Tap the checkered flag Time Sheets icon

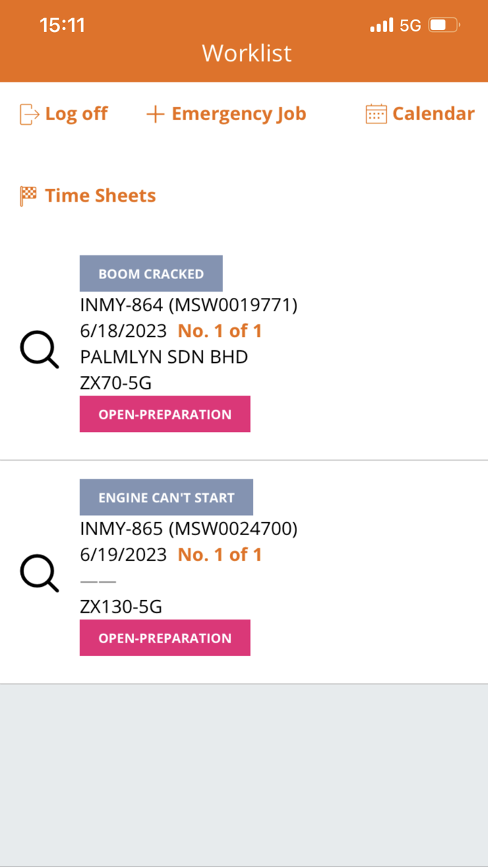[29, 196]
